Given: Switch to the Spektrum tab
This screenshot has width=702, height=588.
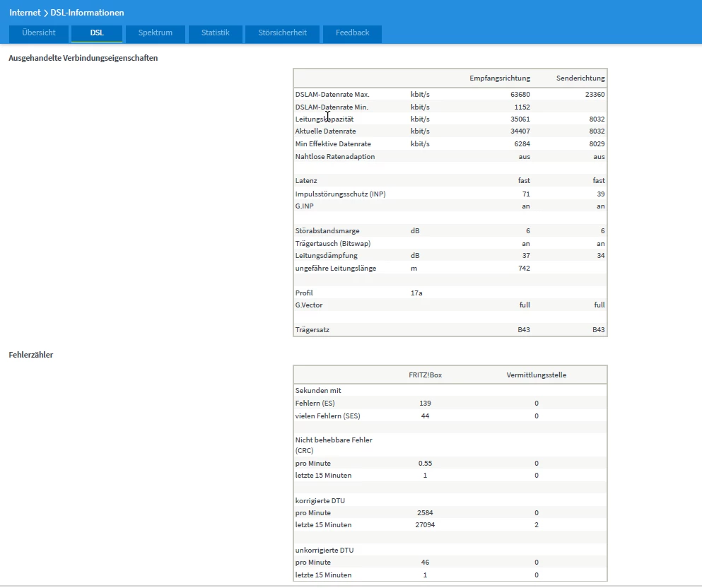Looking at the screenshot, I should 156,33.
